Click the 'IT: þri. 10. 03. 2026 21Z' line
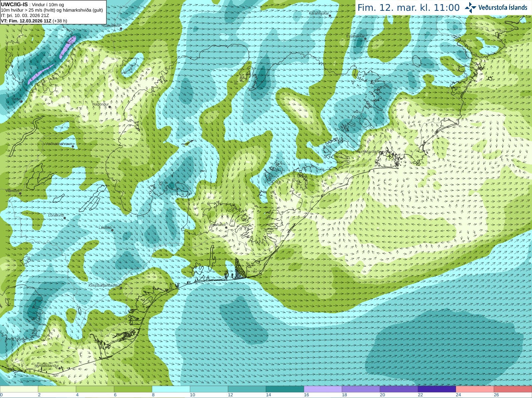The image size is (532, 398). pyautogui.click(x=25, y=15)
